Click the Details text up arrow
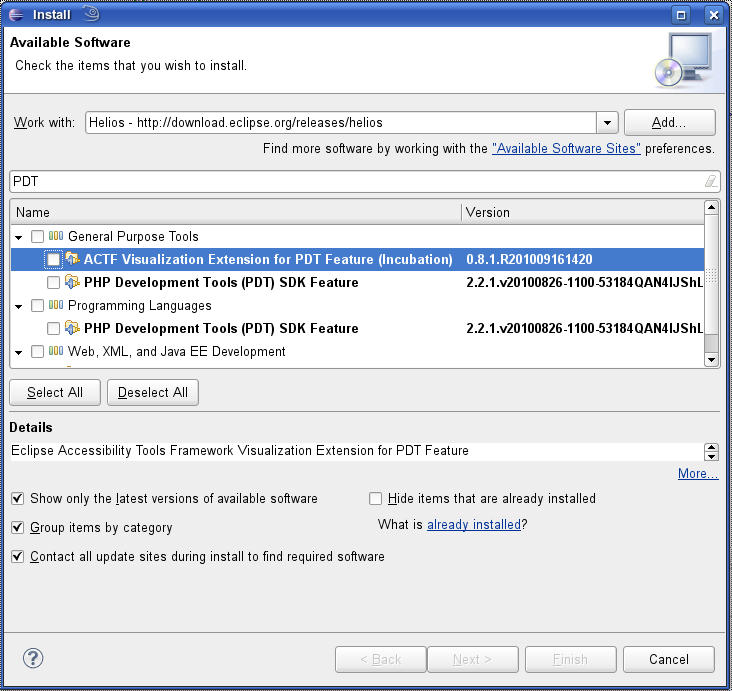The image size is (732, 691). tap(711, 447)
